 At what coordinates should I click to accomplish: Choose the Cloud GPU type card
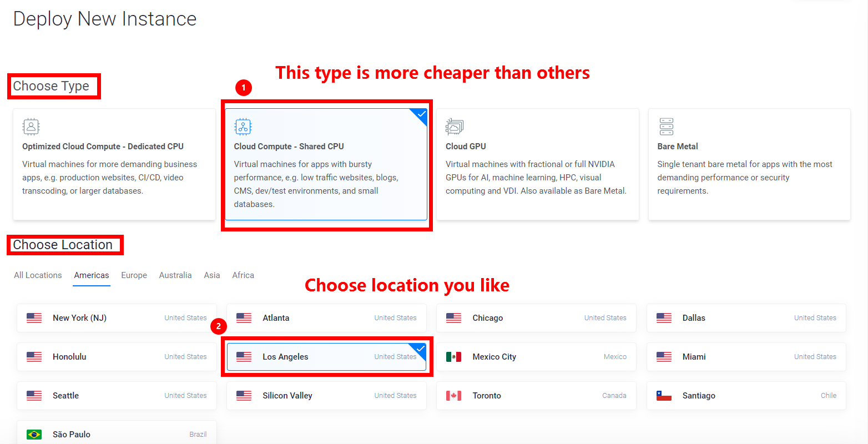pos(538,164)
